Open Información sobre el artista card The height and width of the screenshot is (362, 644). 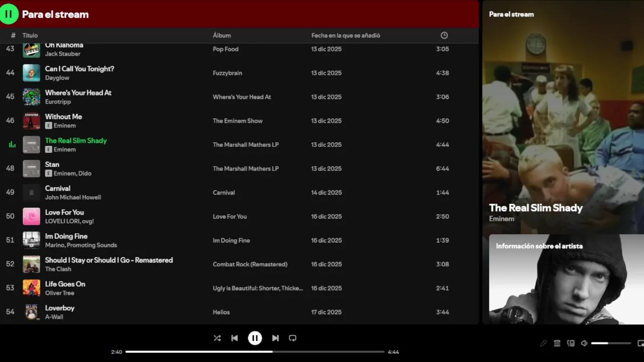(x=567, y=279)
